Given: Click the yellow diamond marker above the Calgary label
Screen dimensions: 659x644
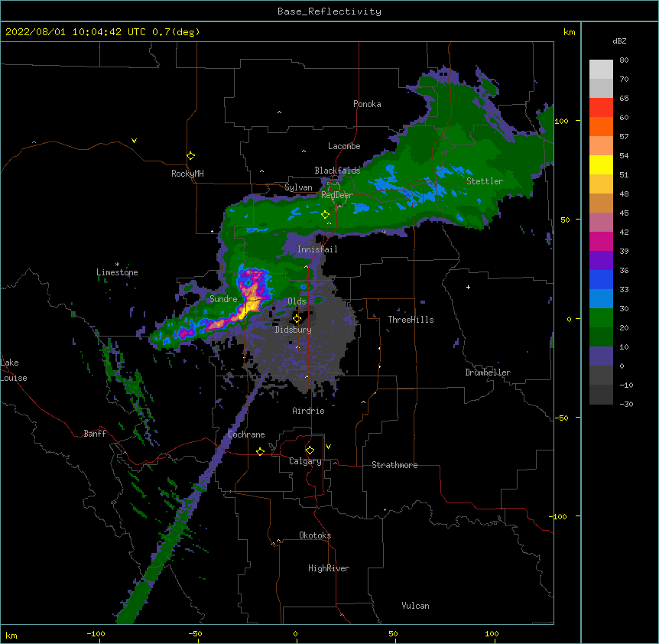Looking at the screenshot, I should pos(310,450).
